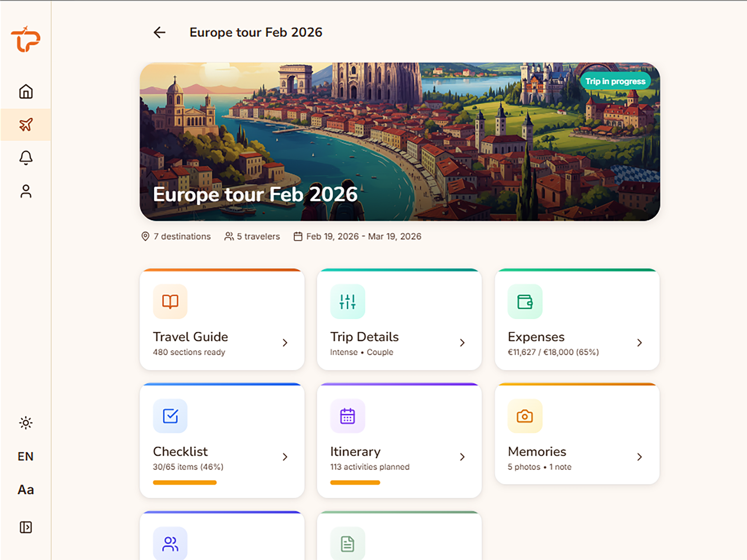Click the Itinerary calendar icon
The height and width of the screenshot is (560, 747).
[348, 416]
